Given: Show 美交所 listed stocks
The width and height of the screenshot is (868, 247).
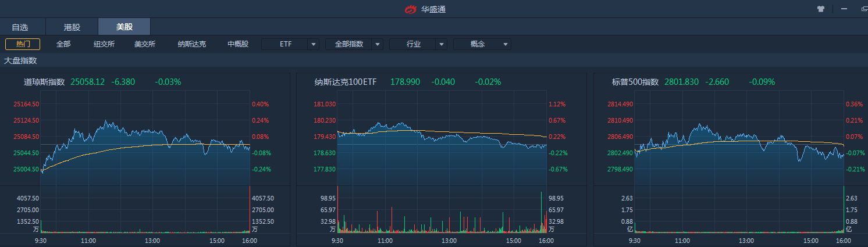Looking at the screenshot, I should coord(145,44).
